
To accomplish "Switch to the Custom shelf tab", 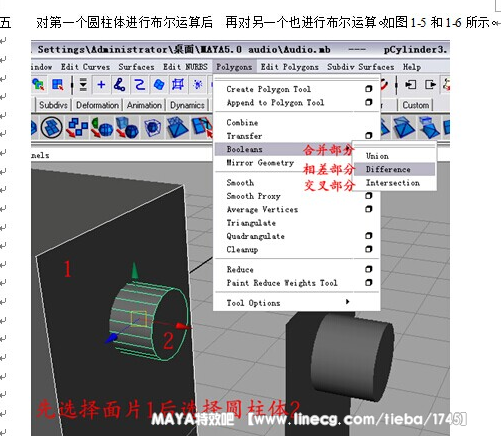I will [416, 105].
